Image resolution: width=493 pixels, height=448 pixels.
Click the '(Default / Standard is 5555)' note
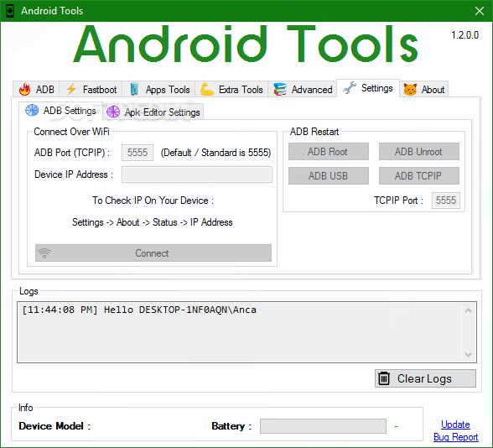pyautogui.click(x=215, y=153)
